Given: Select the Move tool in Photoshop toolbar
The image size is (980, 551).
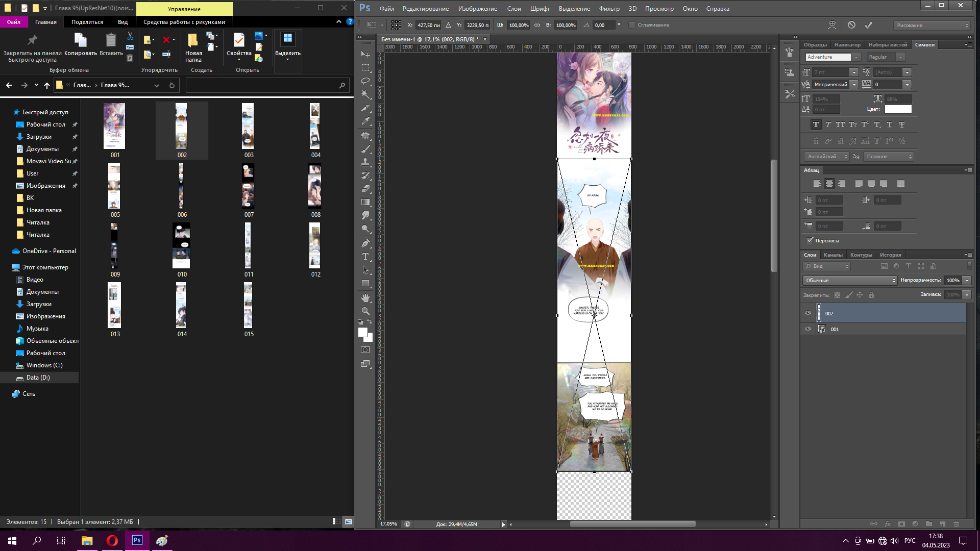Looking at the screenshot, I should tap(365, 54).
